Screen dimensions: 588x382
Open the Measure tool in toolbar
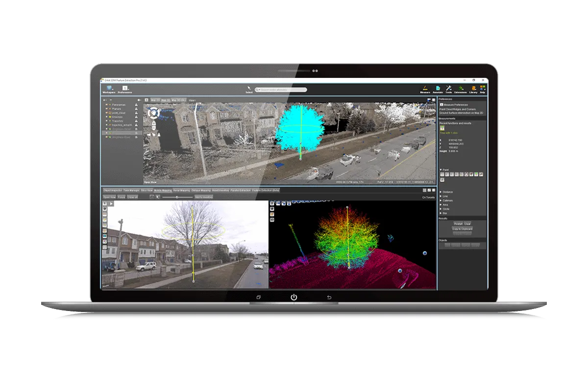coord(425,89)
